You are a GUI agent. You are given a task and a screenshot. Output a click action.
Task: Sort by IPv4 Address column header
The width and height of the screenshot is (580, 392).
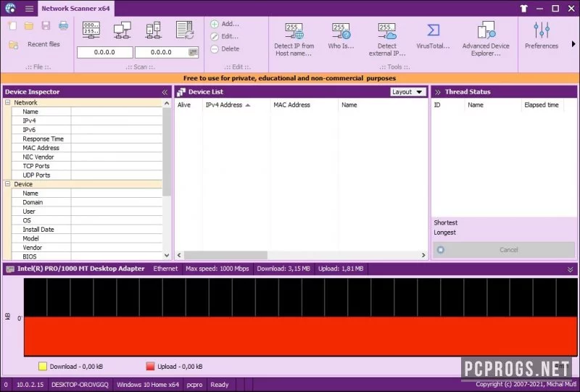click(236, 105)
